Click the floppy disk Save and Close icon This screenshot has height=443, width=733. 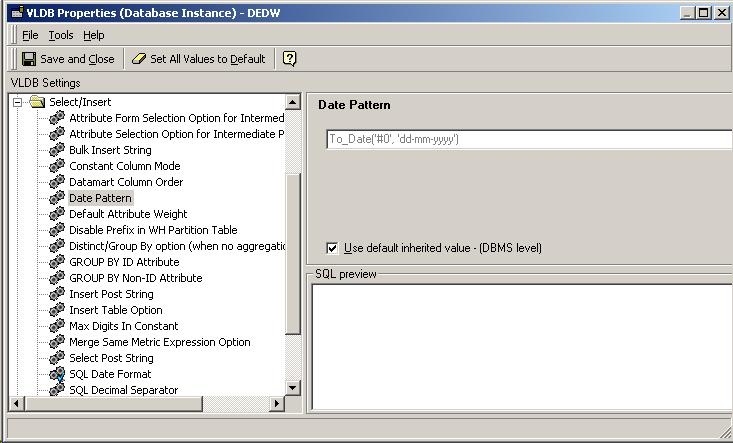click(29, 59)
